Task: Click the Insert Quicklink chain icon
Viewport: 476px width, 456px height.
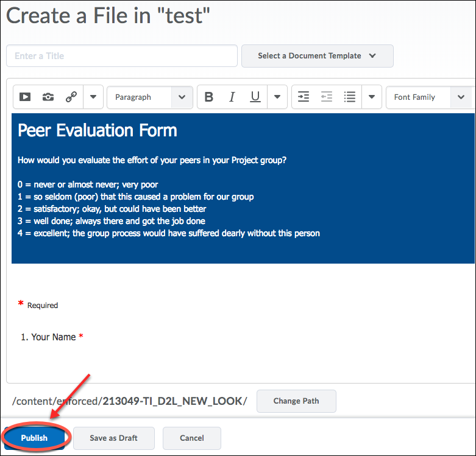Action: point(71,97)
